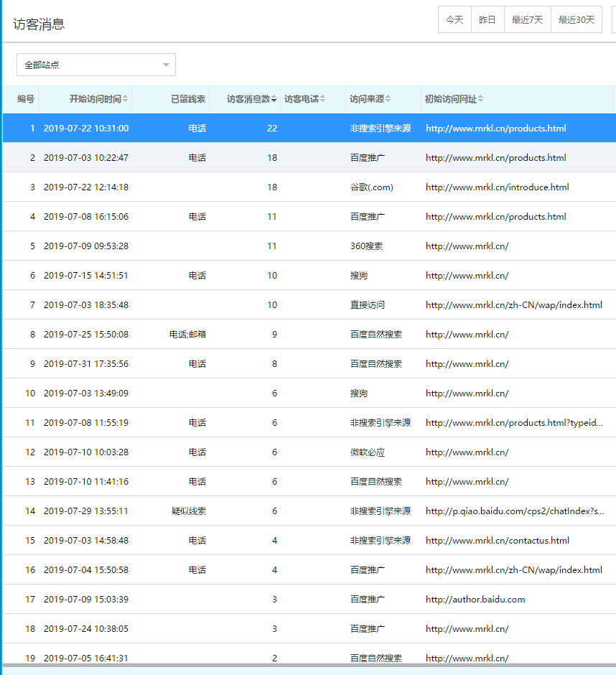Click the 直接访问 source cell
The height and width of the screenshot is (675, 616).
point(367,304)
